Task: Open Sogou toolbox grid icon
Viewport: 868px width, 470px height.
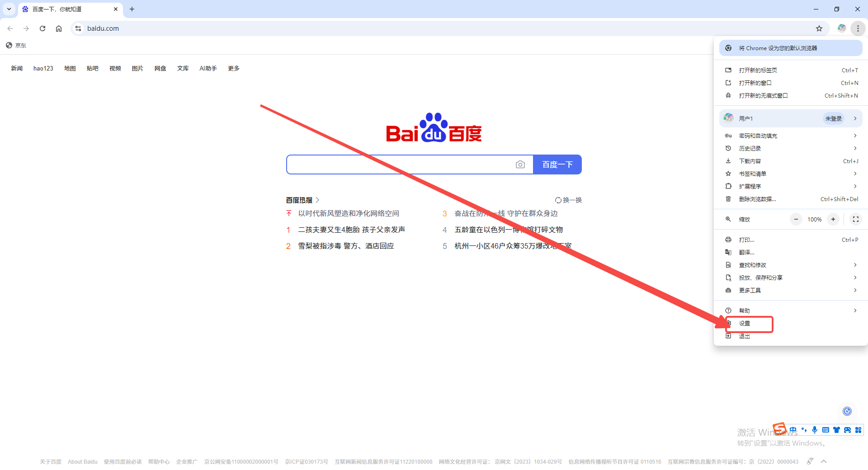Action: [x=858, y=430]
